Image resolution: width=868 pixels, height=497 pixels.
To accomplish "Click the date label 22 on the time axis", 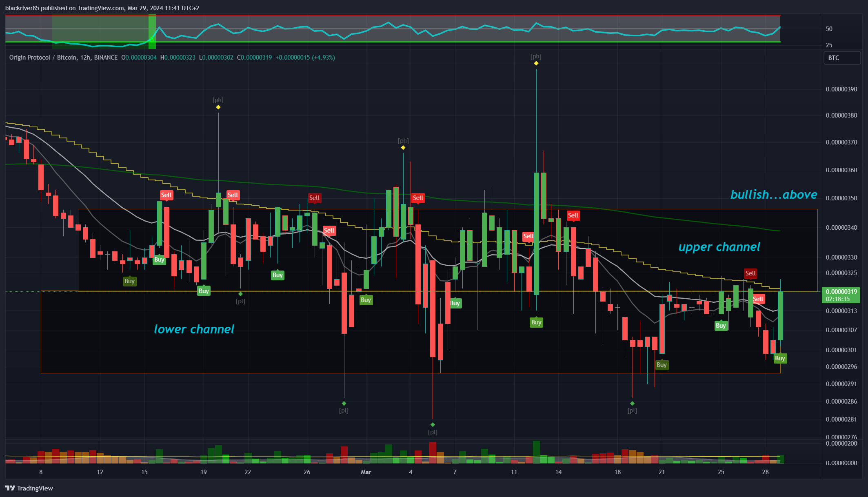I will 248,472.
